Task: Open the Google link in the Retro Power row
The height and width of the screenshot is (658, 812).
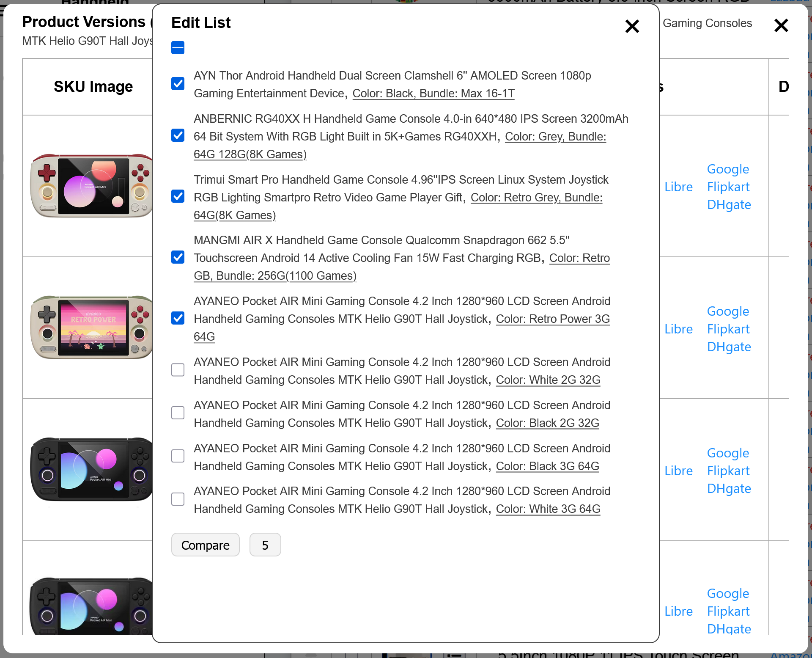Action: click(x=728, y=311)
